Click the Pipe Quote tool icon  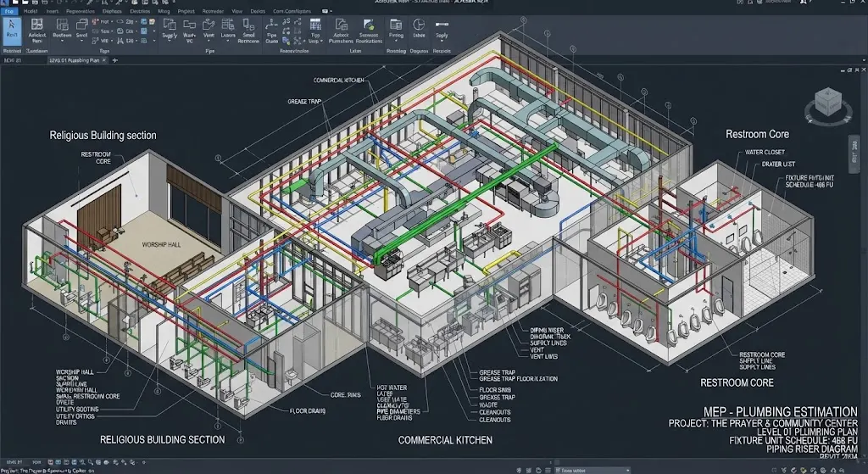coord(271,25)
